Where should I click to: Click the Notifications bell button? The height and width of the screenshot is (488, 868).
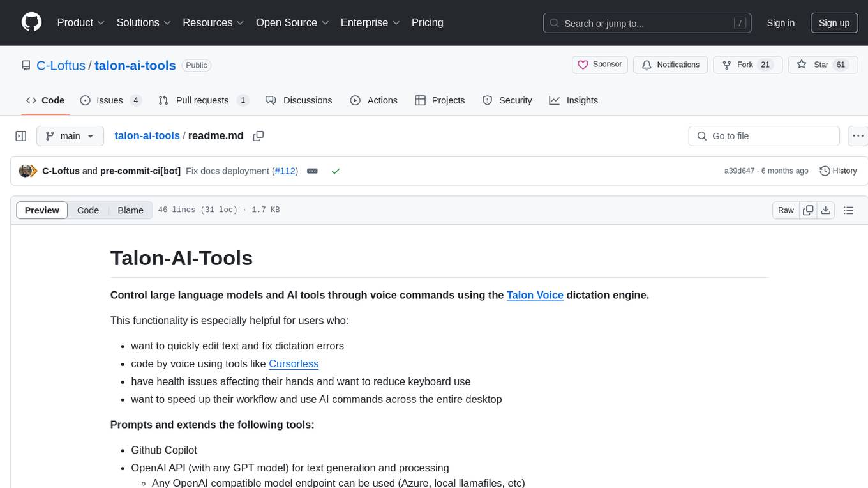671,65
